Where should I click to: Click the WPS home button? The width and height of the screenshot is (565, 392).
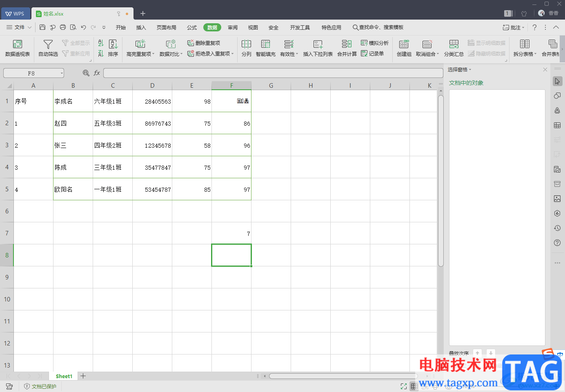[15, 13]
